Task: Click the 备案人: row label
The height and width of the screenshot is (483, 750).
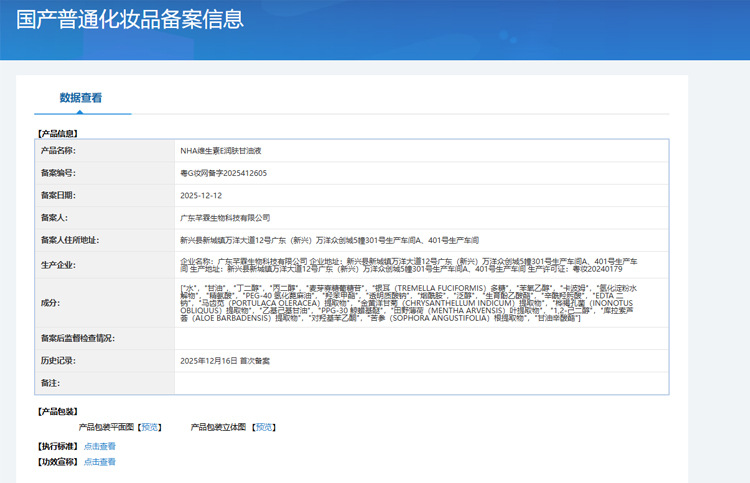Action: tap(54, 218)
